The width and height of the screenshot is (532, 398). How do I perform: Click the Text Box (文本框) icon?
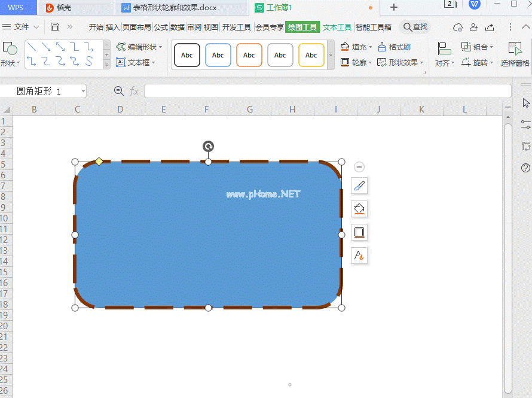(120, 62)
